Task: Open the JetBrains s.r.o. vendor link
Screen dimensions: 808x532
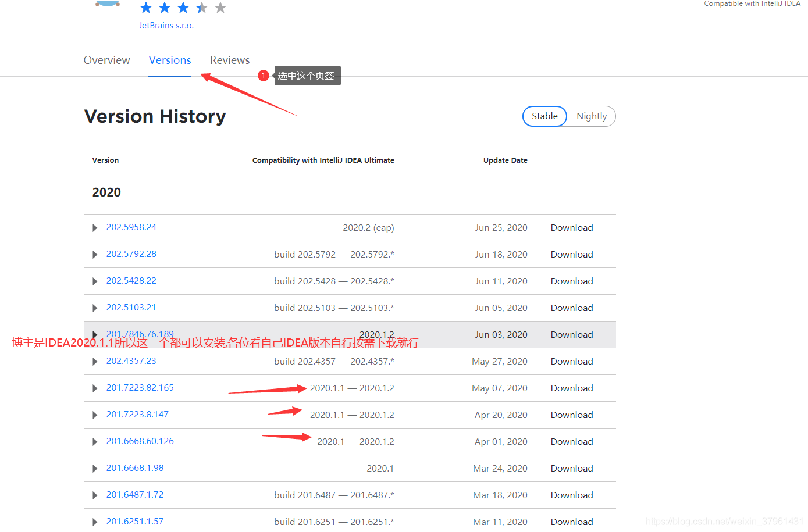Action: (166, 26)
